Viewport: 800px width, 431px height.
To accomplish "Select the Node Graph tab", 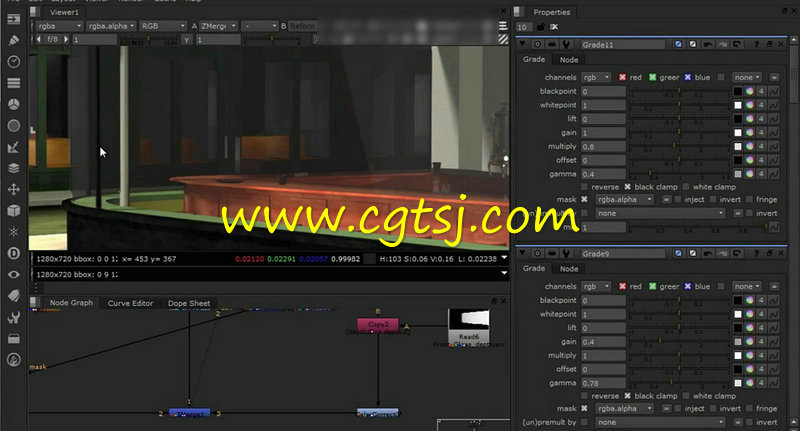I will point(71,303).
